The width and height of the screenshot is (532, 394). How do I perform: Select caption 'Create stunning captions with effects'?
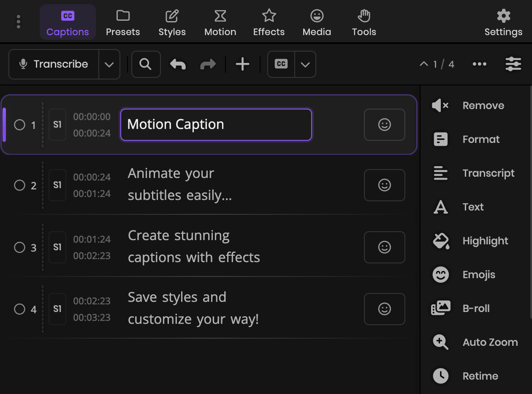[194, 246]
